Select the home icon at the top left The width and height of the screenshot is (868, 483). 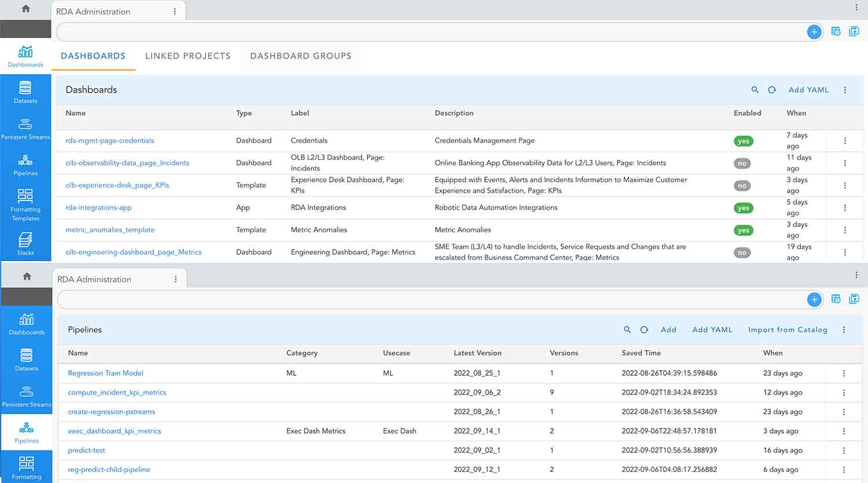coord(25,9)
